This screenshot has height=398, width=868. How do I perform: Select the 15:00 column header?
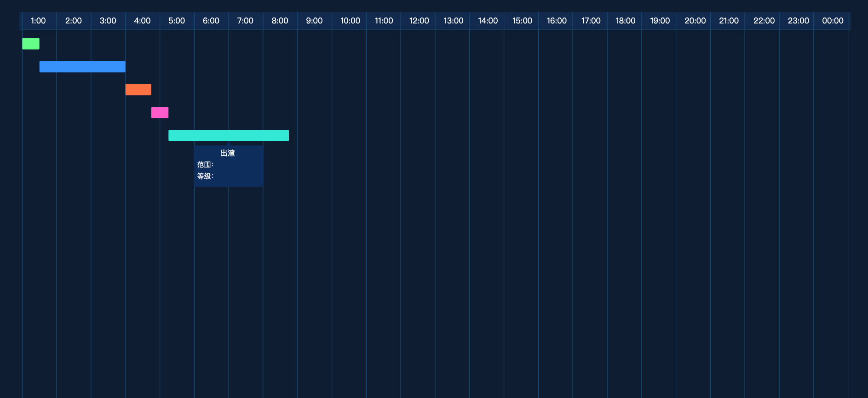(x=522, y=21)
